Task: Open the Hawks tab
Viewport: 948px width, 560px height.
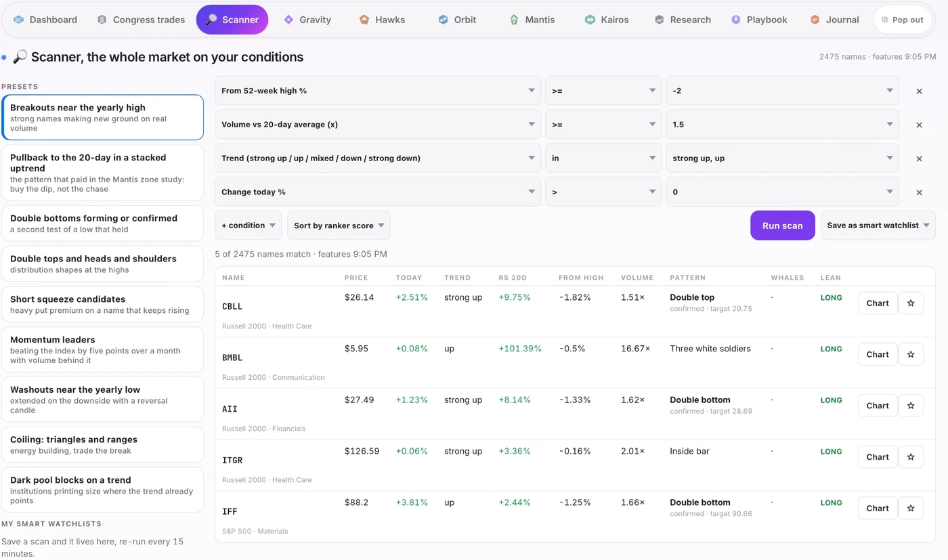Action: tap(383, 20)
